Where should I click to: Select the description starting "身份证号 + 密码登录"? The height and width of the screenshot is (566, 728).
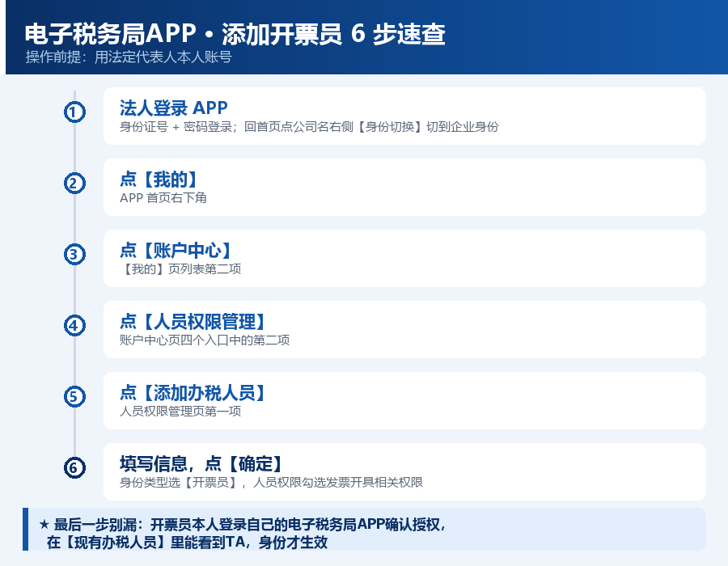pyautogui.click(x=309, y=127)
